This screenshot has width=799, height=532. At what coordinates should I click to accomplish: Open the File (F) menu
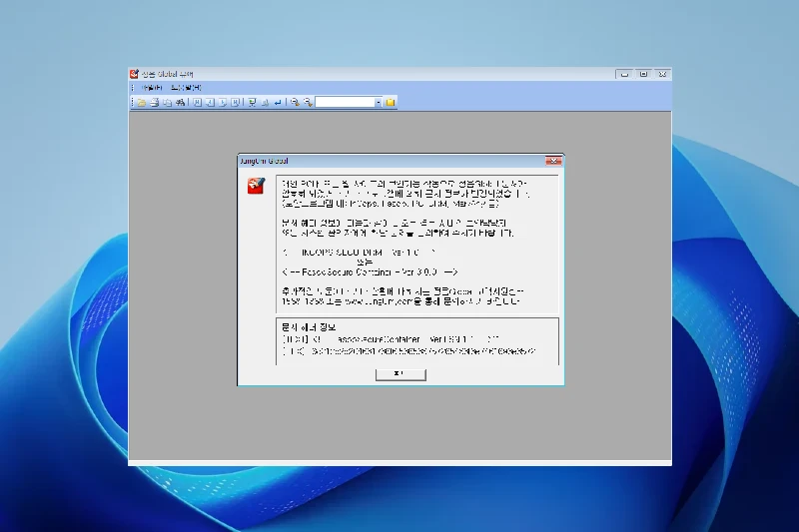[152, 88]
